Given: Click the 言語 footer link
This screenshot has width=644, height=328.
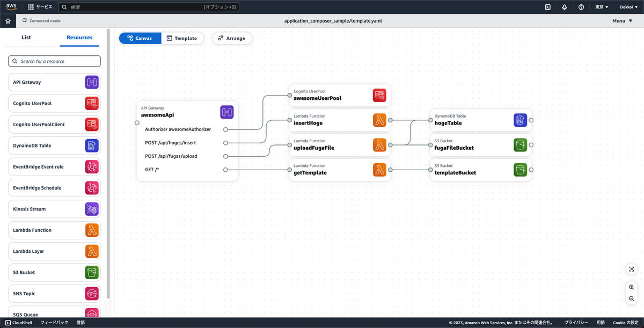Looking at the screenshot, I should pos(80,323).
